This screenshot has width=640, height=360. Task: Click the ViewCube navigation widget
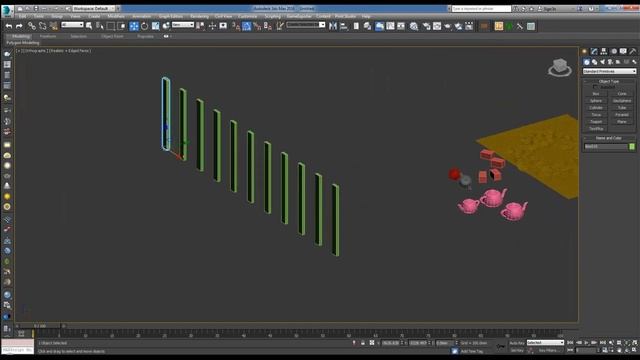560,67
